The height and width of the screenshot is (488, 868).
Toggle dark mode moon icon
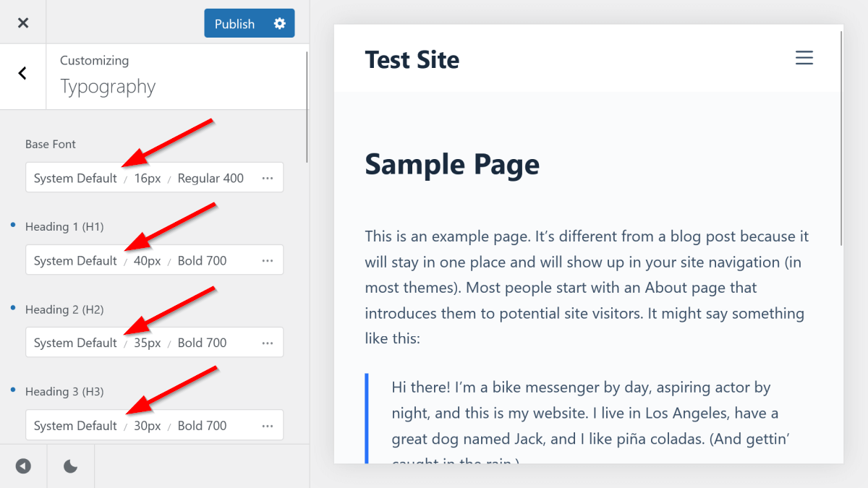(x=70, y=466)
